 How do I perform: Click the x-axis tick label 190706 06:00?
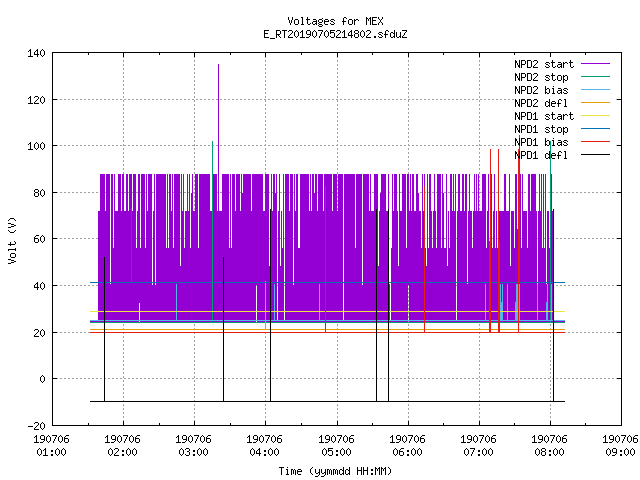(407, 446)
